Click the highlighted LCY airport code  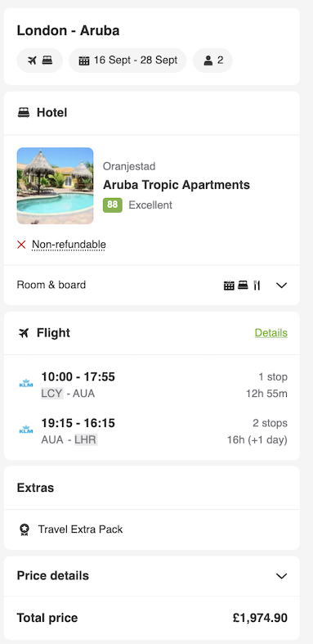pos(52,394)
